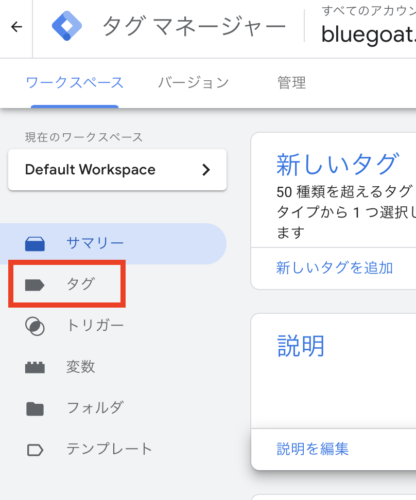Click the Tag Manager diamond logo
This screenshot has width=416, height=500.
click(x=67, y=26)
